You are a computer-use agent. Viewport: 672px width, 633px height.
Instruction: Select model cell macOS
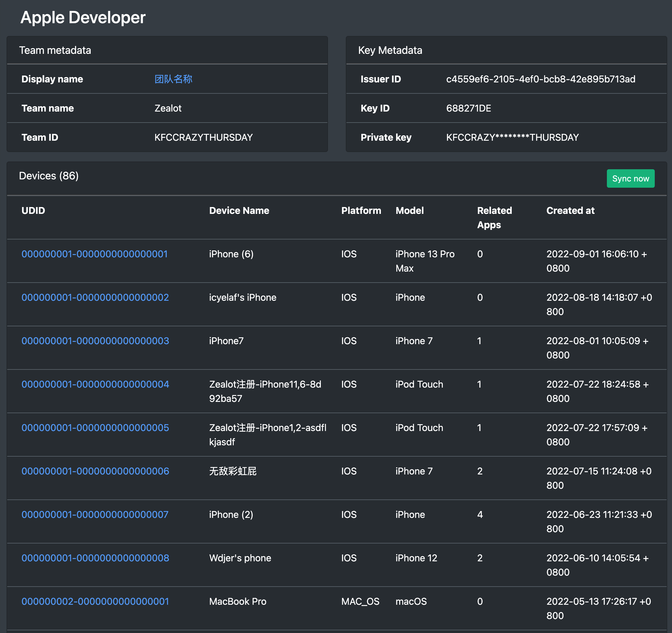pyautogui.click(x=411, y=601)
